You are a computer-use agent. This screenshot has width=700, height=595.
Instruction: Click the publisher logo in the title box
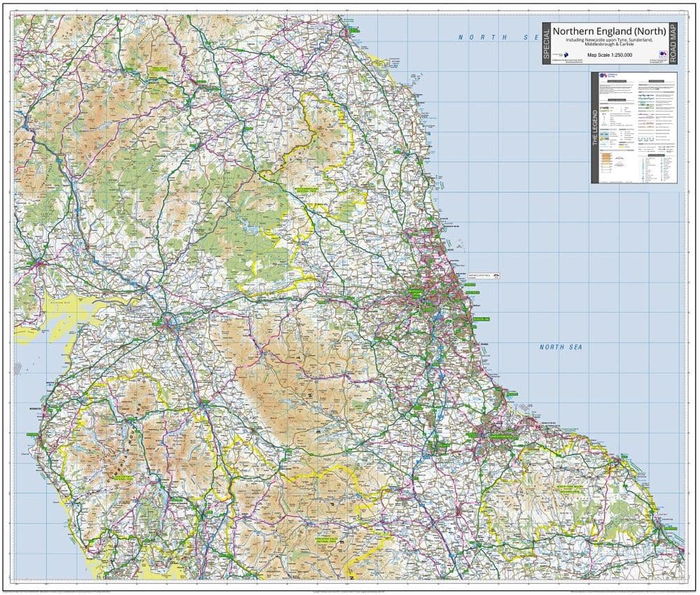tap(566, 55)
